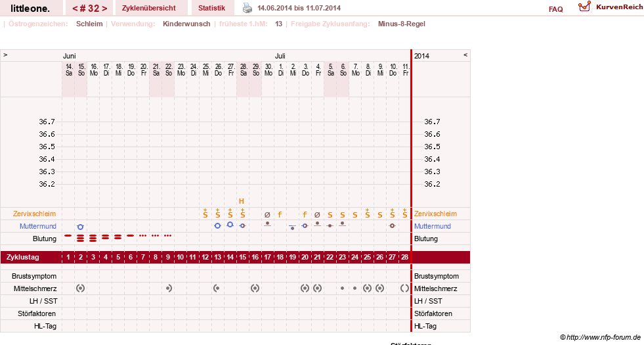Click the heavy bleeding mark on cycle day 3

[93, 238]
